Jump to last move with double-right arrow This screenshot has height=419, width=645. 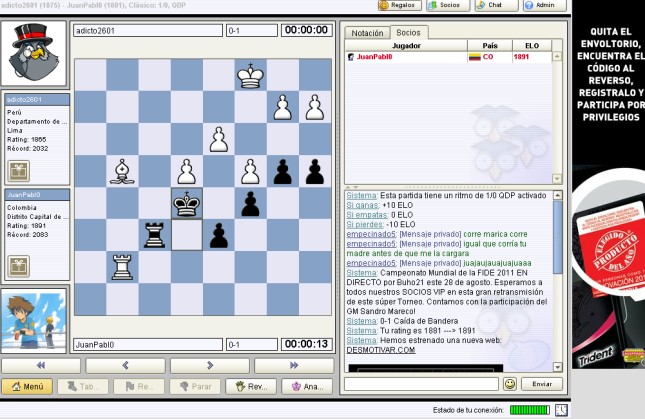(292, 366)
